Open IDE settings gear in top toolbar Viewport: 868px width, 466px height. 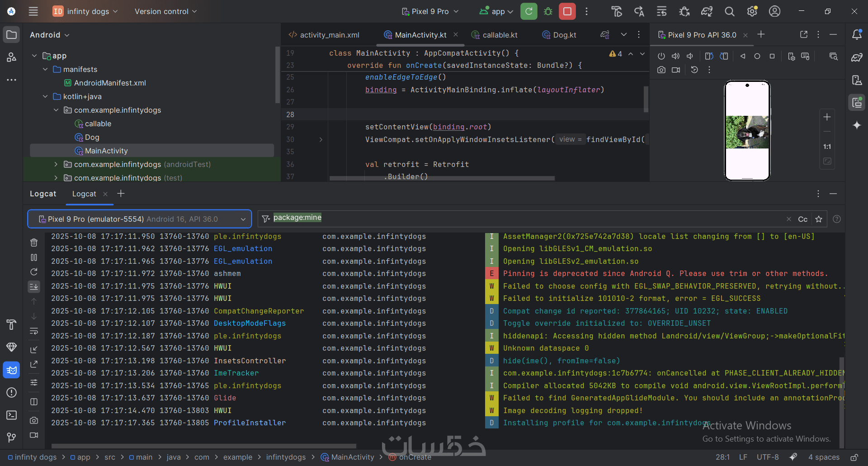[752, 11]
